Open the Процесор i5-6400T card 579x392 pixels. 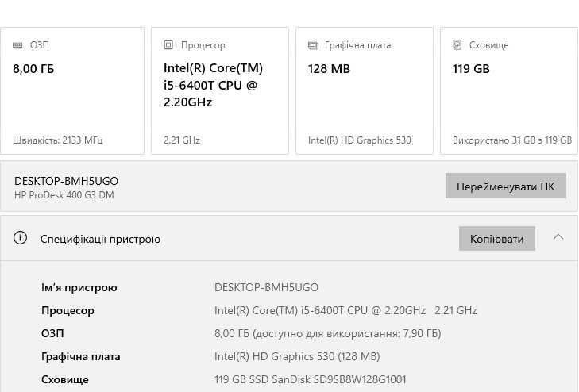point(220,90)
